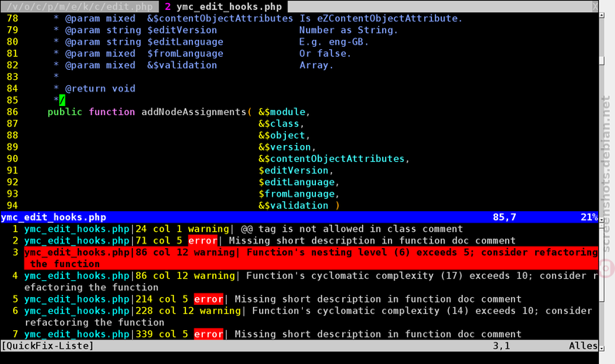Jump to the line 214 error entry
The height and width of the screenshot is (364, 615).
273,299
